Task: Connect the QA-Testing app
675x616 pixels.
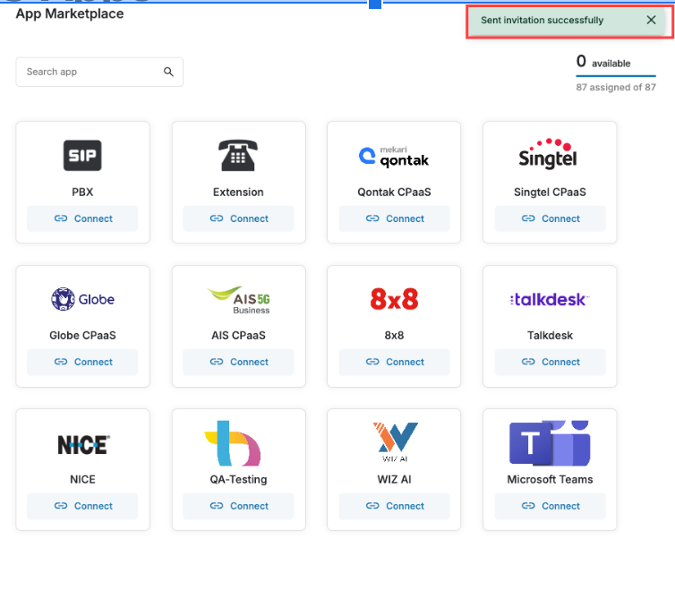Action: [x=238, y=506]
